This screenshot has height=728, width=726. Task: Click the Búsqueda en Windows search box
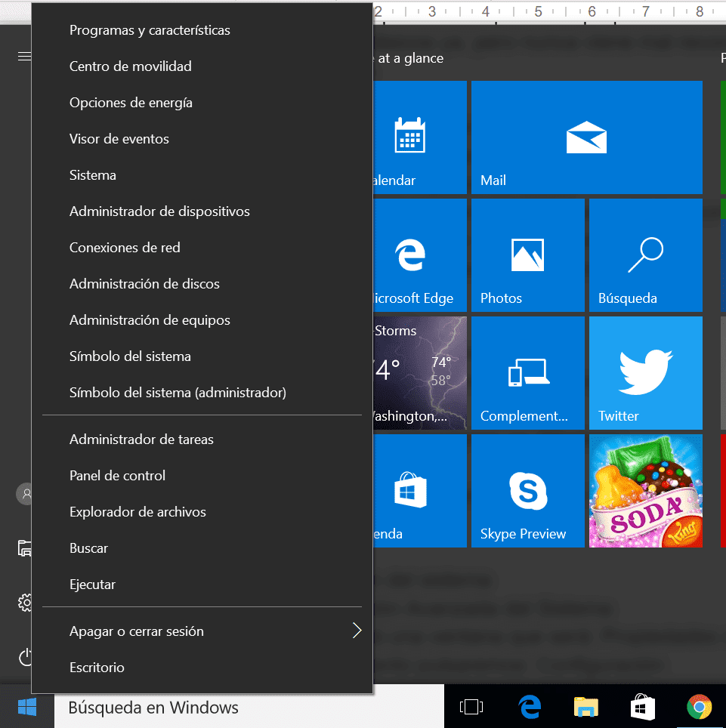pos(249,707)
